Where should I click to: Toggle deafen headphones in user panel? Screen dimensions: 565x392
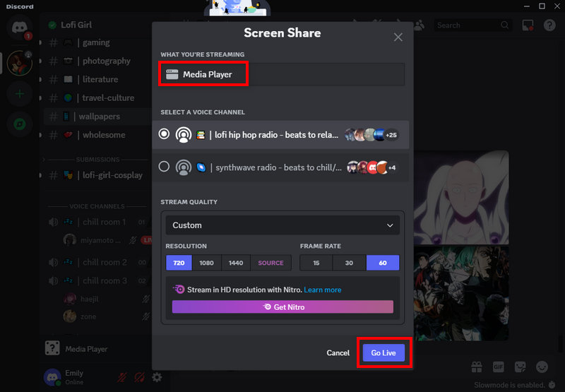point(139,377)
